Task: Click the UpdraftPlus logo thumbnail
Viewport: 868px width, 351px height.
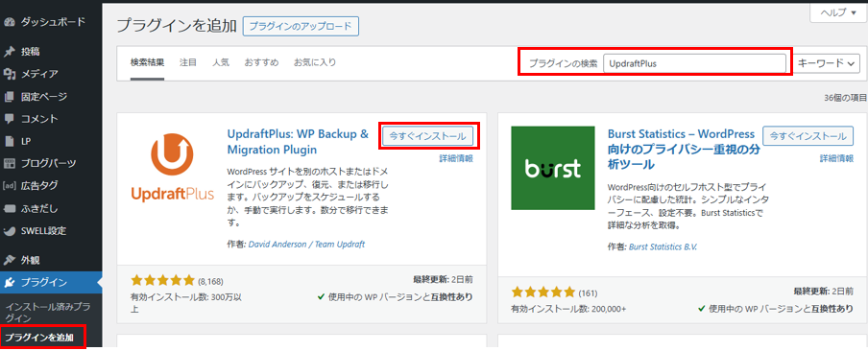Action: tap(173, 168)
